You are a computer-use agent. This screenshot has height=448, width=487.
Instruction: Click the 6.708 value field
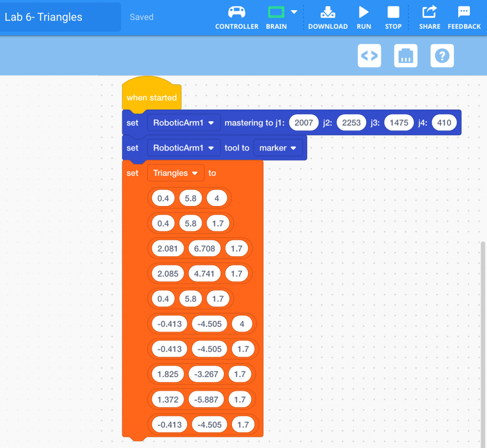(204, 248)
